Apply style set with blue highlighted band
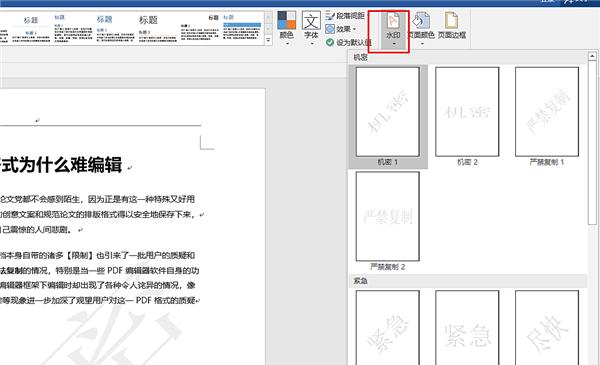This screenshot has width=600, height=365. [x=242, y=28]
